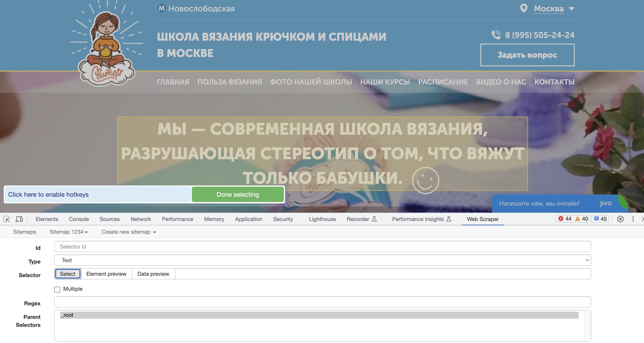Open DevTools settings gear icon
Viewport: 644px width, 343px height.
pos(620,219)
